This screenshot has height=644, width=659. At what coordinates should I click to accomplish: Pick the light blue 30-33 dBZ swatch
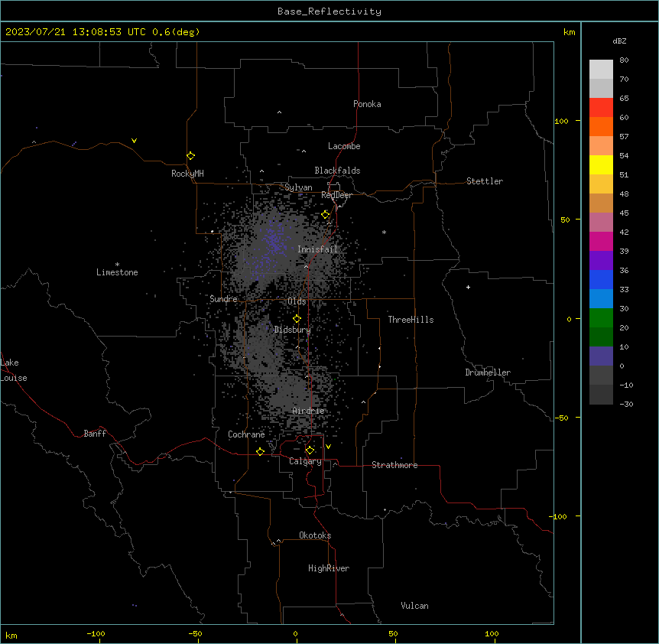tap(601, 298)
